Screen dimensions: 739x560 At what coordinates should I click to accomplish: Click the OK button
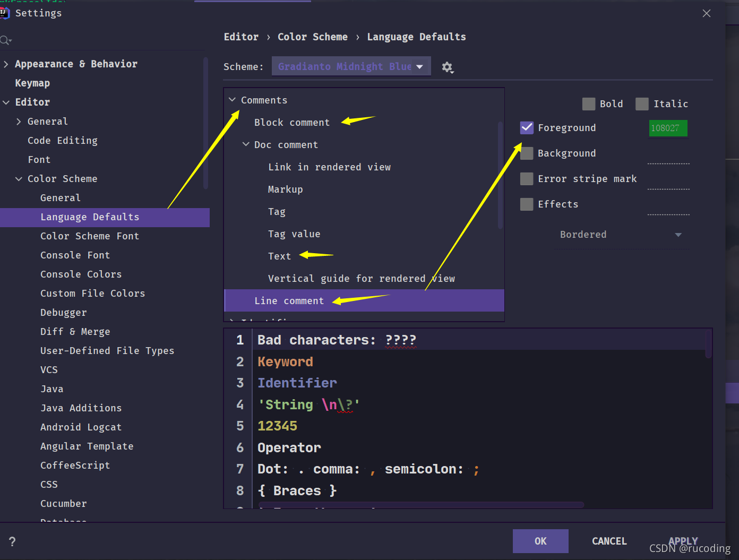coord(540,541)
